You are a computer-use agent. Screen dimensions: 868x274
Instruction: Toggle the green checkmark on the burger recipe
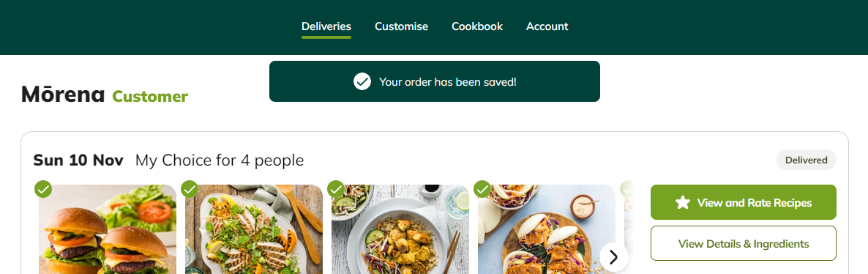click(43, 188)
